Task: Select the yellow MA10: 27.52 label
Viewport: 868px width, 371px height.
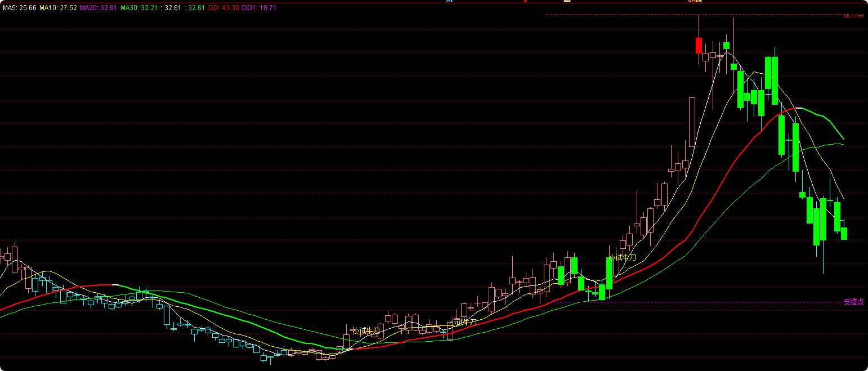Action: tap(58, 8)
